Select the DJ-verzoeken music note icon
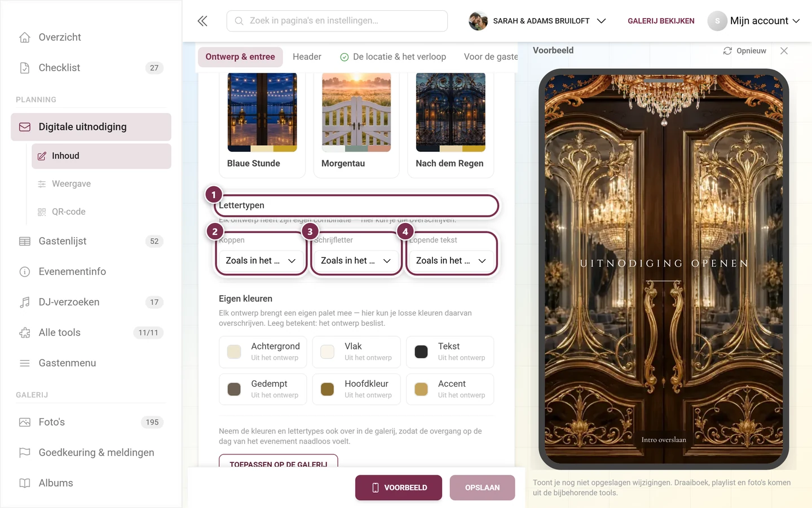 tap(25, 302)
